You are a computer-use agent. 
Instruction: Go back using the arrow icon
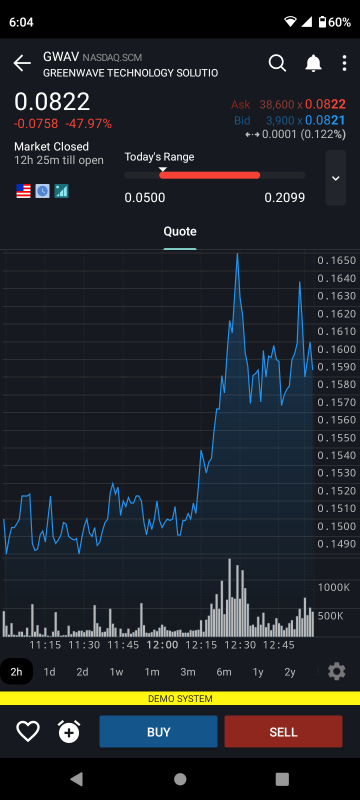[x=22, y=64]
